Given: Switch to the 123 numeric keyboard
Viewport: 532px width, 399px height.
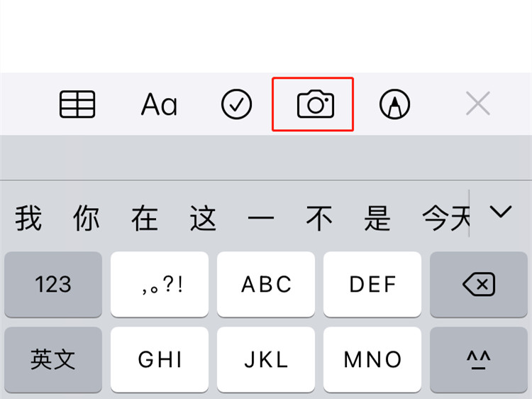Looking at the screenshot, I should click(x=53, y=284).
